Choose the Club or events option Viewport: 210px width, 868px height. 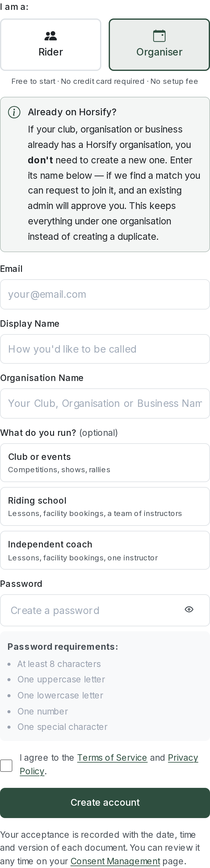coord(105,463)
